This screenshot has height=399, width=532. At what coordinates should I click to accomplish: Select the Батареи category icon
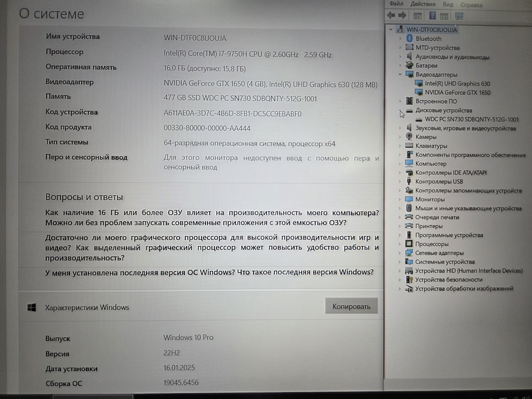click(x=409, y=66)
